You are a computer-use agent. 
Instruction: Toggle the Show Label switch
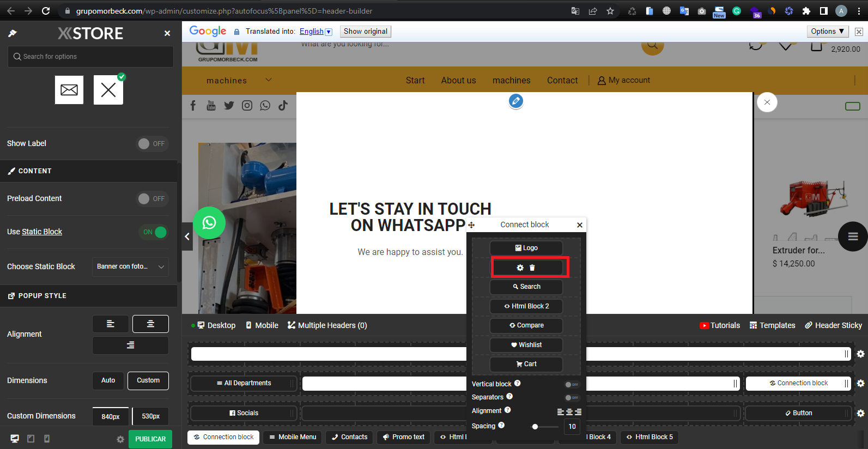pos(152,144)
